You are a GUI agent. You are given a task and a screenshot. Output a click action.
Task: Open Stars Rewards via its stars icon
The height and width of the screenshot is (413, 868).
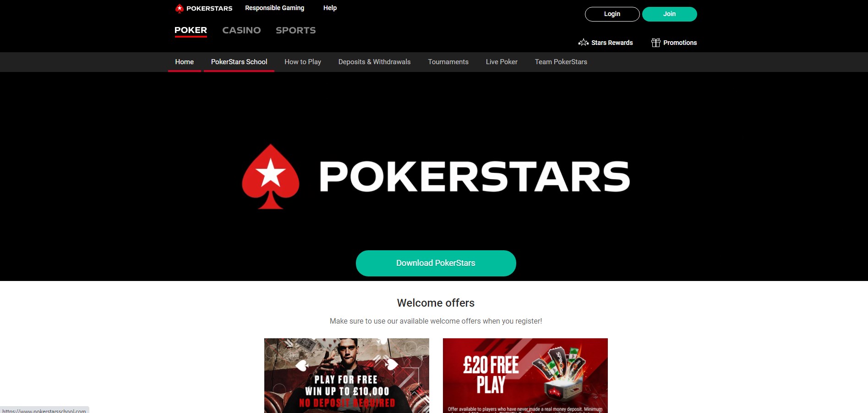(583, 43)
